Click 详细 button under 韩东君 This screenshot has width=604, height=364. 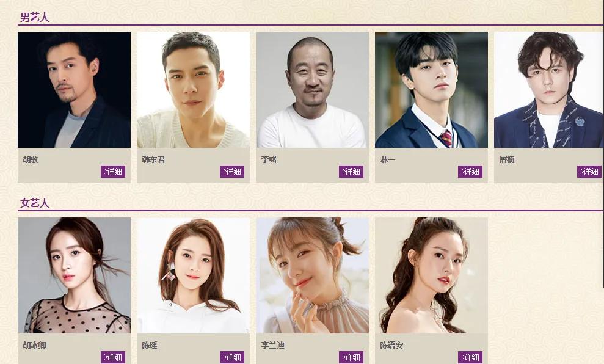click(x=232, y=172)
